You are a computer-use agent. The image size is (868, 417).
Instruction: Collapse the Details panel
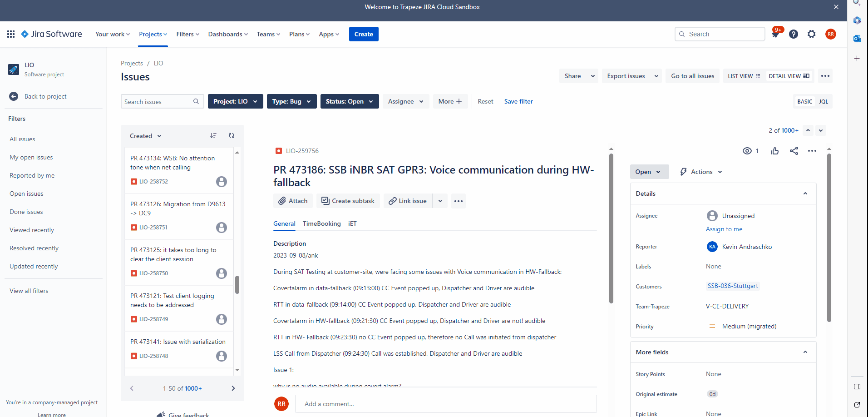(x=805, y=193)
